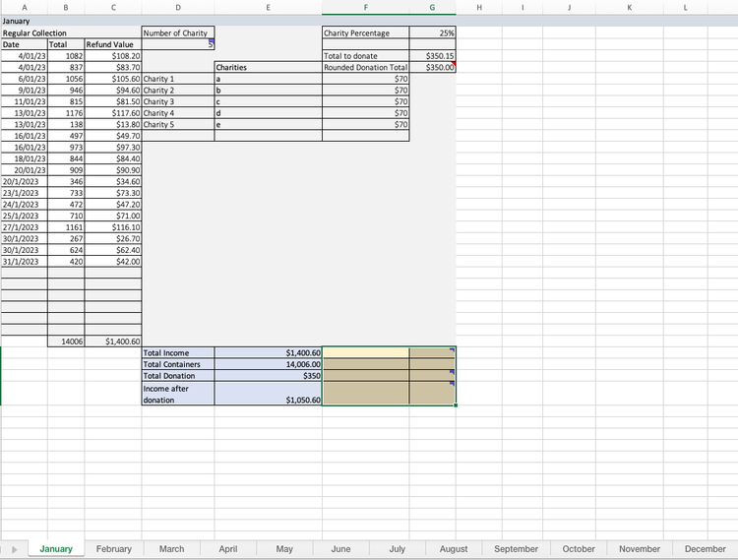This screenshot has height=560, width=738.
Task: Select the 'Total Income' label cell
Action: point(178,353)
